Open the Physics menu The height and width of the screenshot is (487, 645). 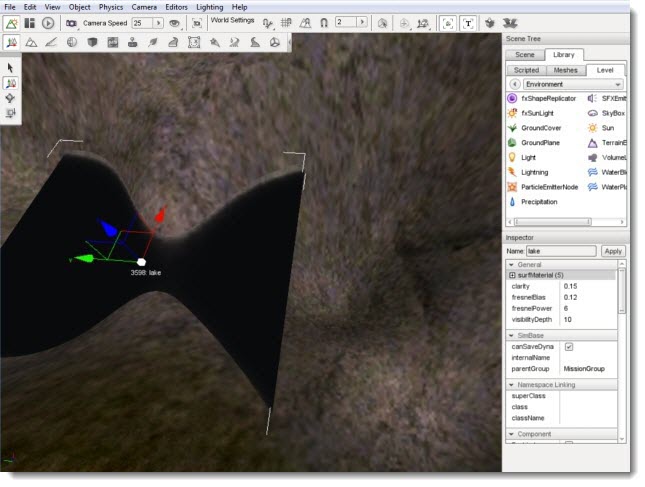[111, 7]
